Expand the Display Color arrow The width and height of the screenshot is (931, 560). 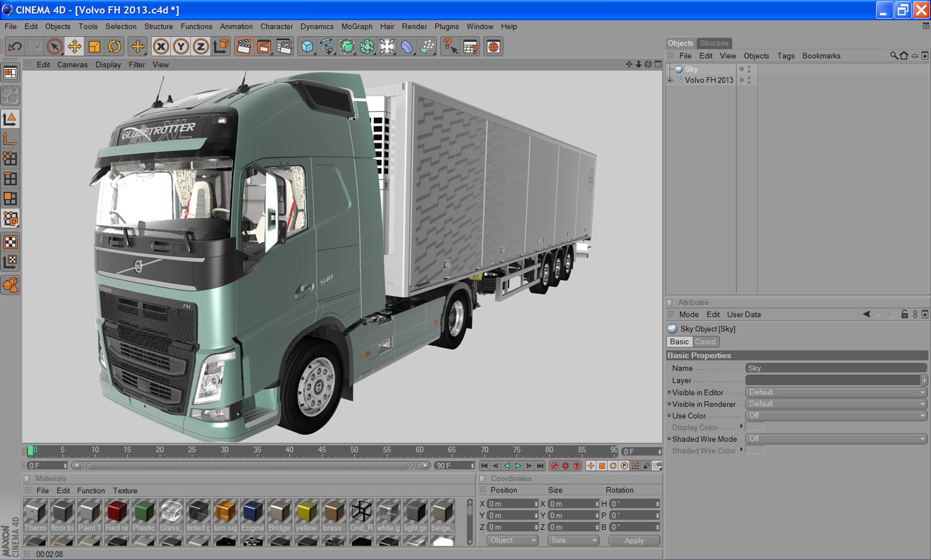coord(741,426)
